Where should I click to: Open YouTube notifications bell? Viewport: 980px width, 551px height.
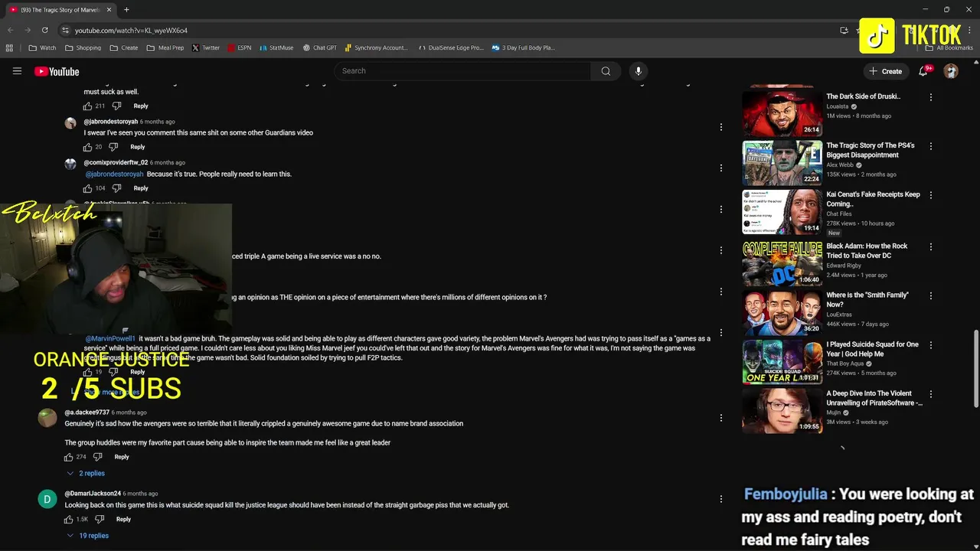click(924, 71)
